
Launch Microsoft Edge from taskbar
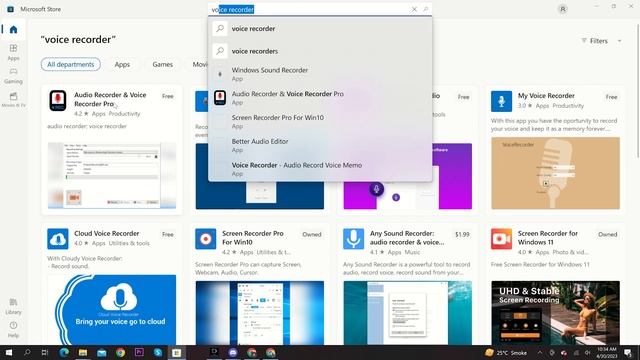64,353
